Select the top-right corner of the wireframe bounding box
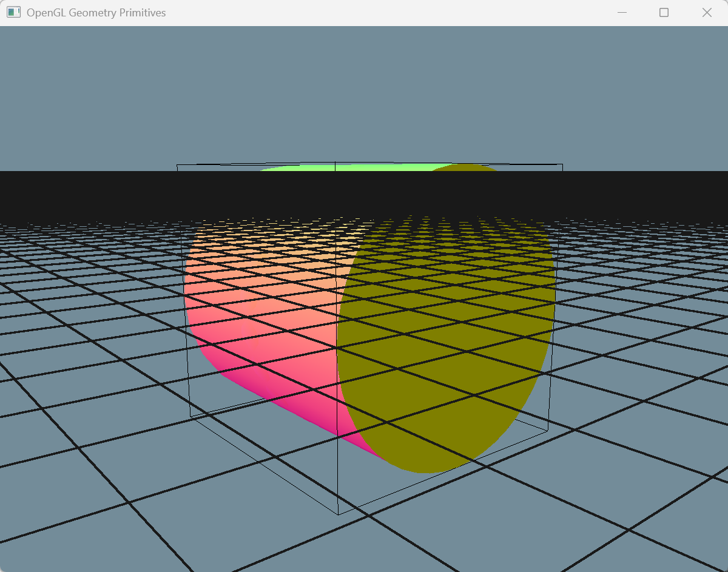Viewport: 728px width, 572px height. 562,164
